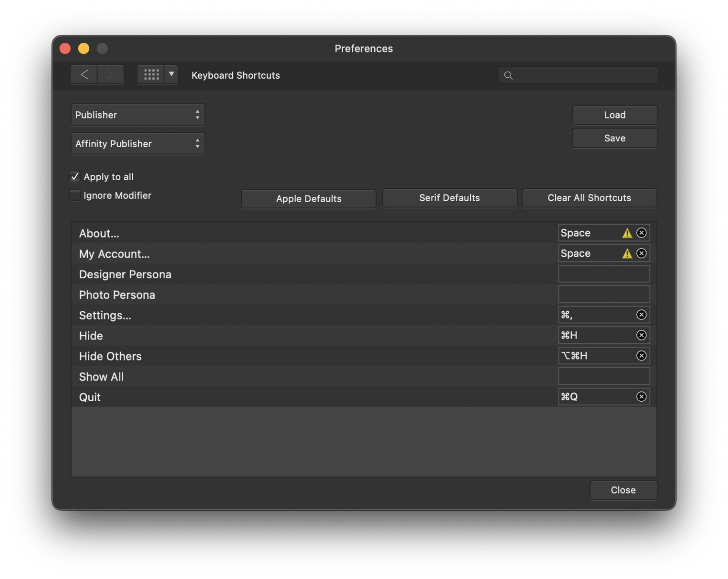
Task: Show all preferences grid icon
Action: (x=151, y=74)
